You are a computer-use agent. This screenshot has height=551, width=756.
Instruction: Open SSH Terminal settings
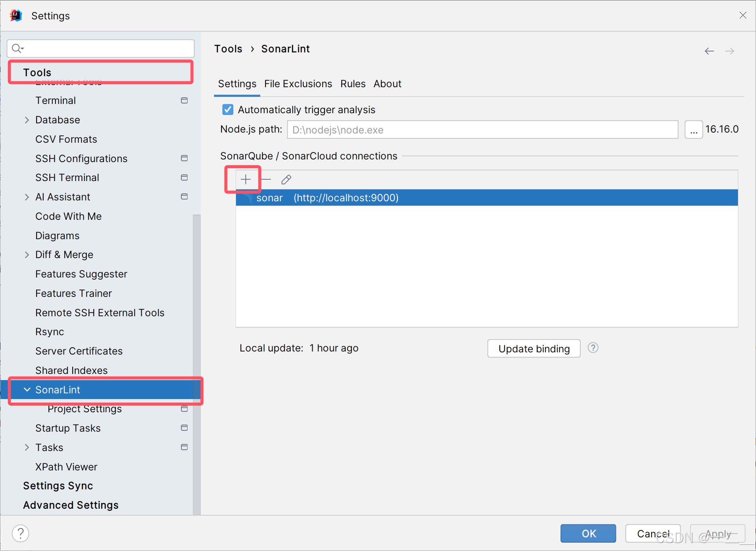[x=67, y=178]
